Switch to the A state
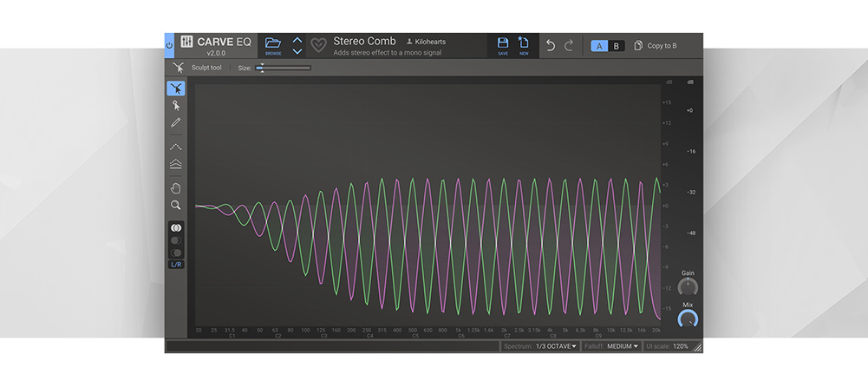Image resolution: width=868 pixels, height=387 pixels. 599,46
